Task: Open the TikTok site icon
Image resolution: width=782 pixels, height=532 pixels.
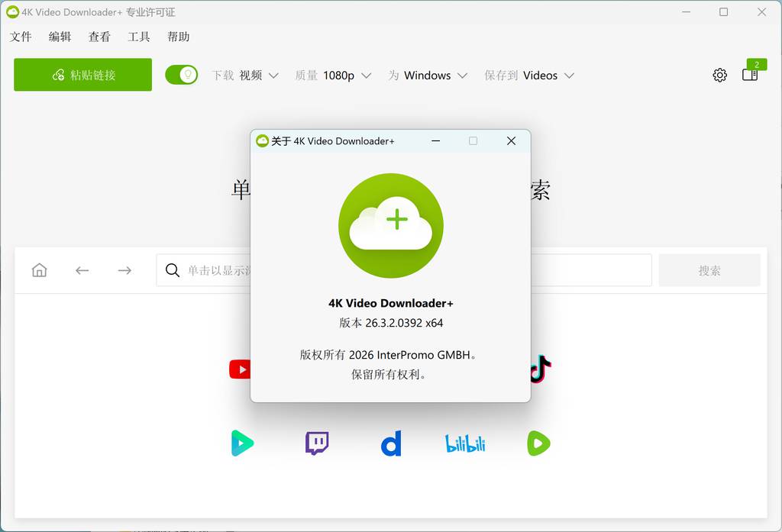Action: pyautogui.click(x=541, y=369)
